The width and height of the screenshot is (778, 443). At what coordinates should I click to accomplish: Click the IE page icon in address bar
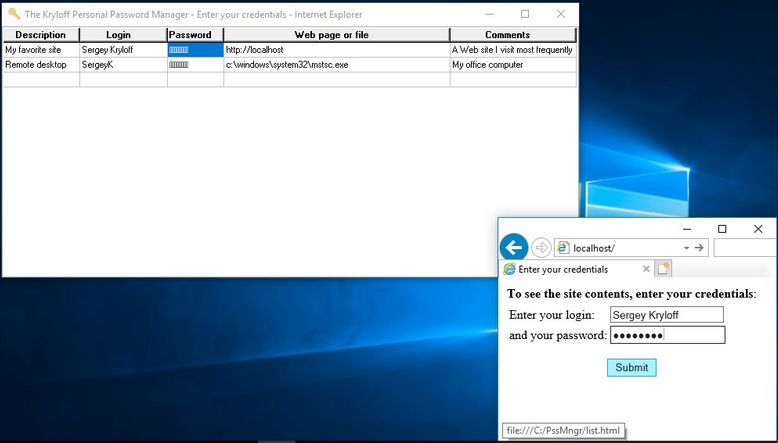click(x=563, y=248)
